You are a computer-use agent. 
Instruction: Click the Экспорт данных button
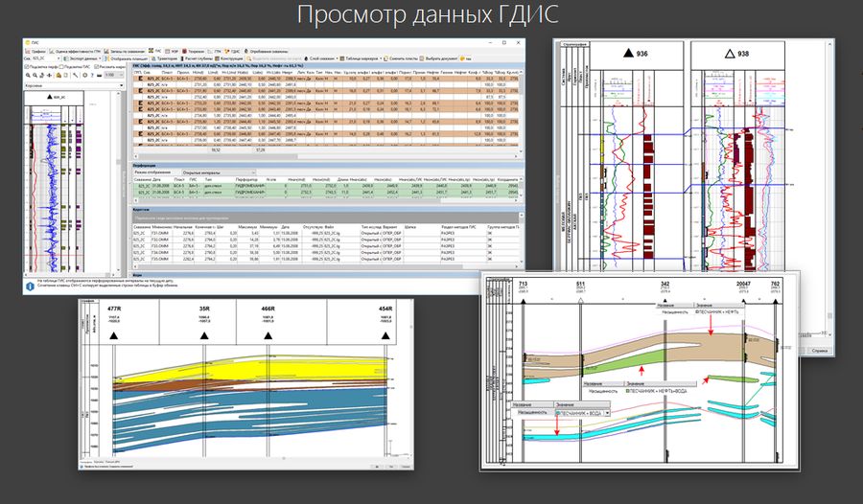(81, 58)
